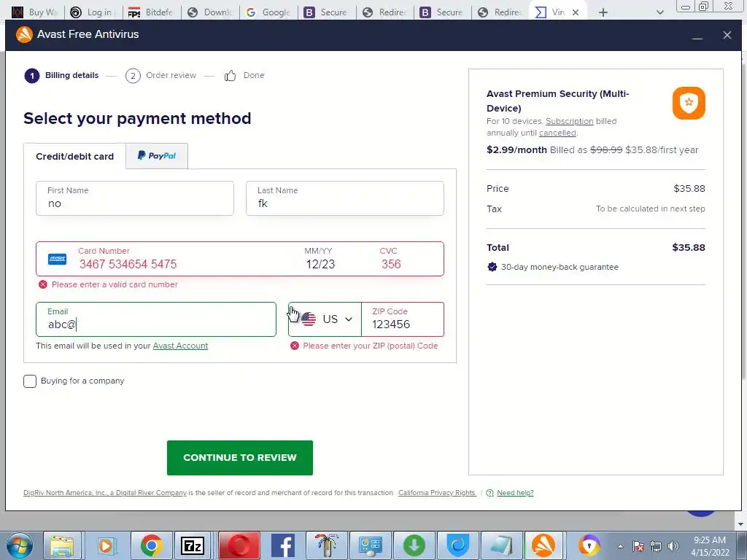Click the ZIP Code input field
The image size is (747, 560).
tap(403, 319)
